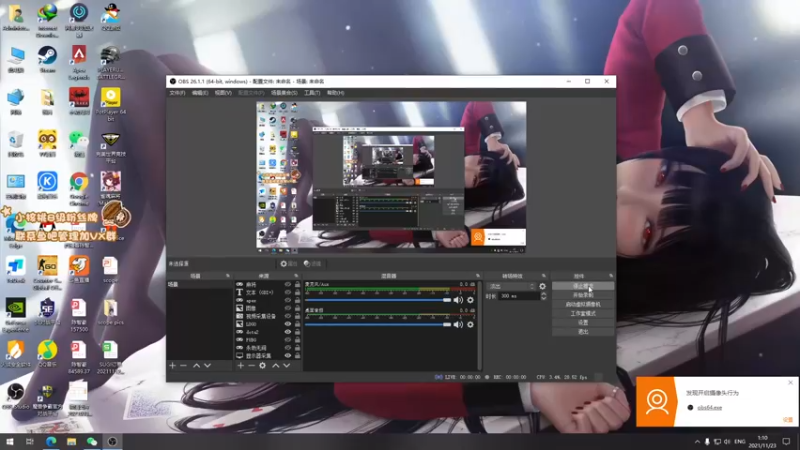Open the 编辑(E) menu
Screen dimensions: 800x450
pos(200,93)
